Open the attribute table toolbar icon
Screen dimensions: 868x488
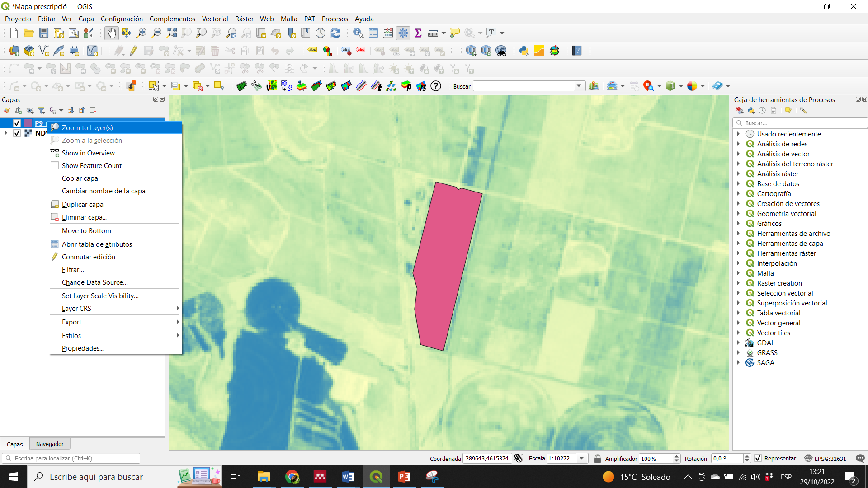tap(373, 33)
